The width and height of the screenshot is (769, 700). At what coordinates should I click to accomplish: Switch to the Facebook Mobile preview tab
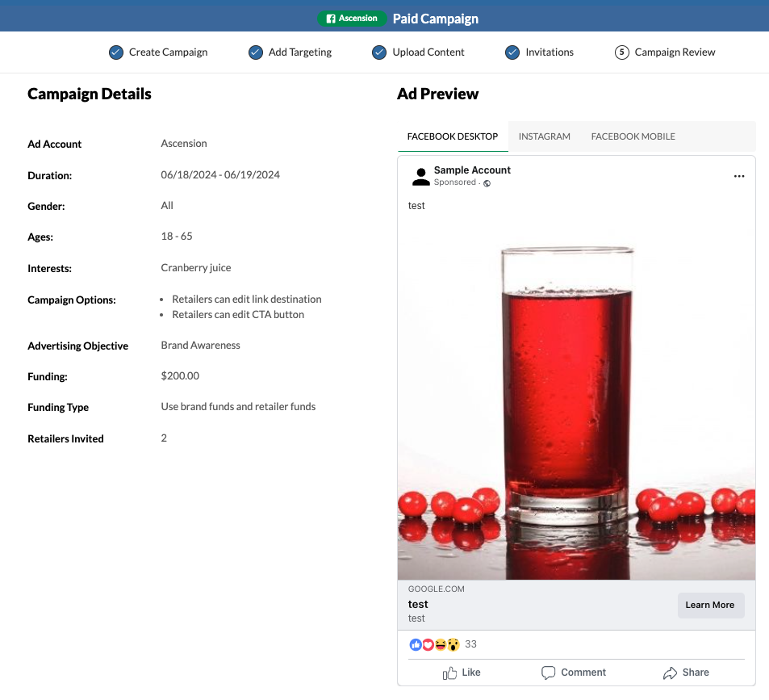633,136
